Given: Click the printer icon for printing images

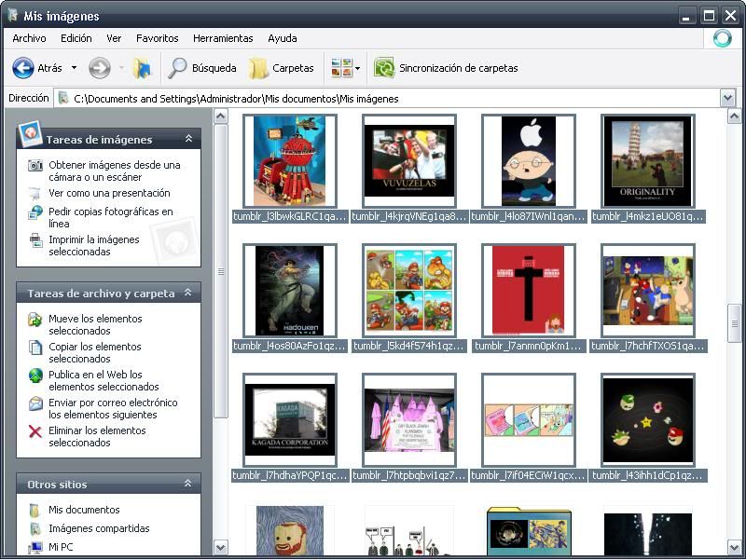Looking at the screenshot, I should (x=35, y=240).
